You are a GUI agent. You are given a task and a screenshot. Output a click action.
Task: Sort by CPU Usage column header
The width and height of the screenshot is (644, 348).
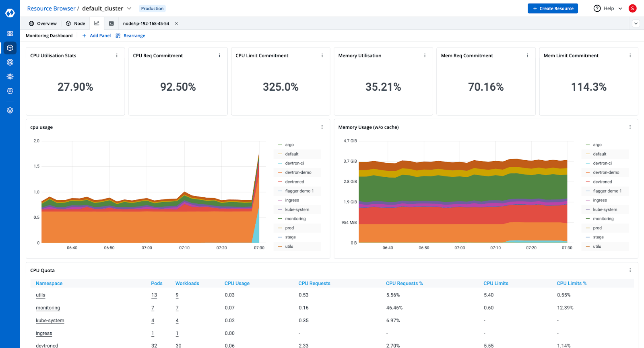coord(237,284)
